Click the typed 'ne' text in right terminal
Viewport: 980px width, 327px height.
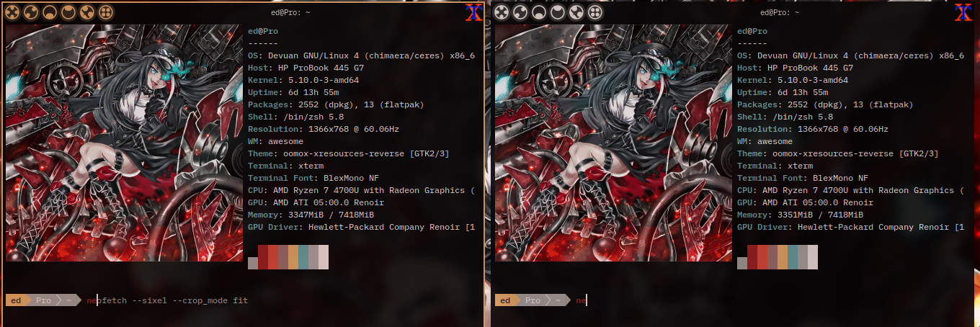coord(581,300)
